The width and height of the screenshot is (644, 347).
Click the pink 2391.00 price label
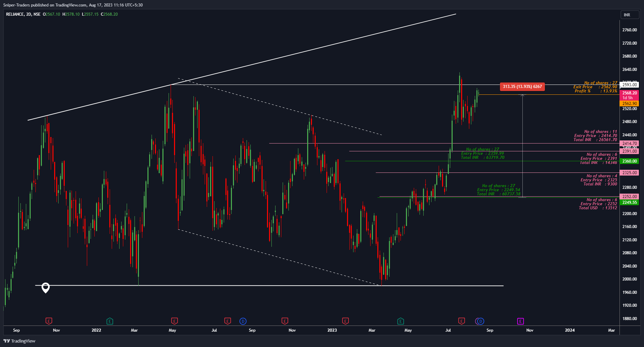point(629,151)
